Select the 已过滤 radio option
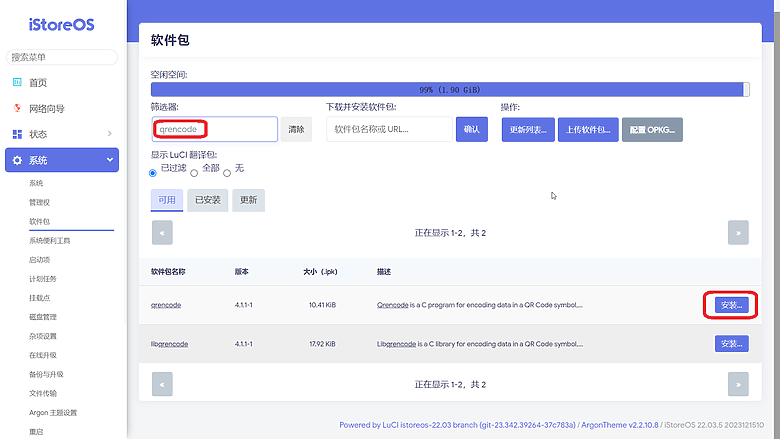 [x=153, y=173]
